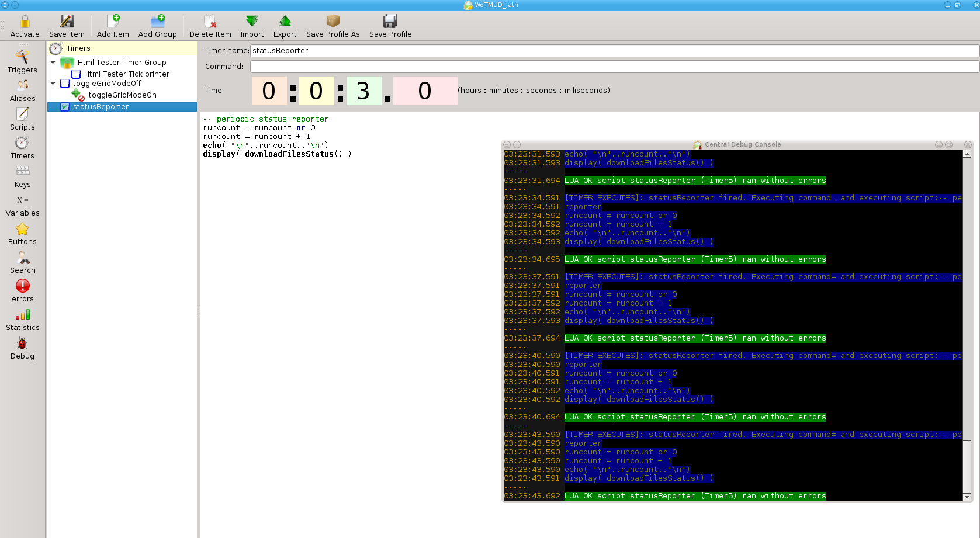Screen dimensions: 980x538
Task: Click the script editor comment line
Action: [266, 119]
